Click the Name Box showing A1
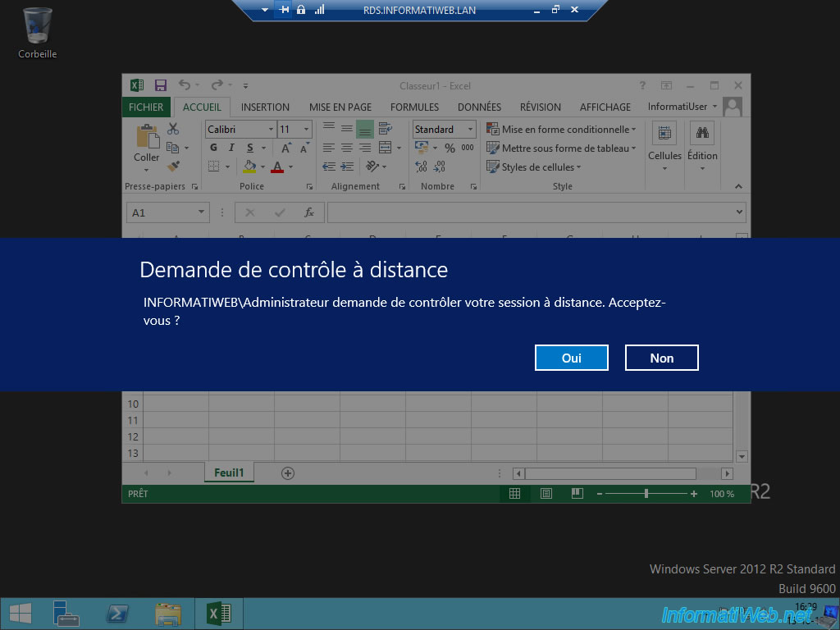 coord(167,212)
